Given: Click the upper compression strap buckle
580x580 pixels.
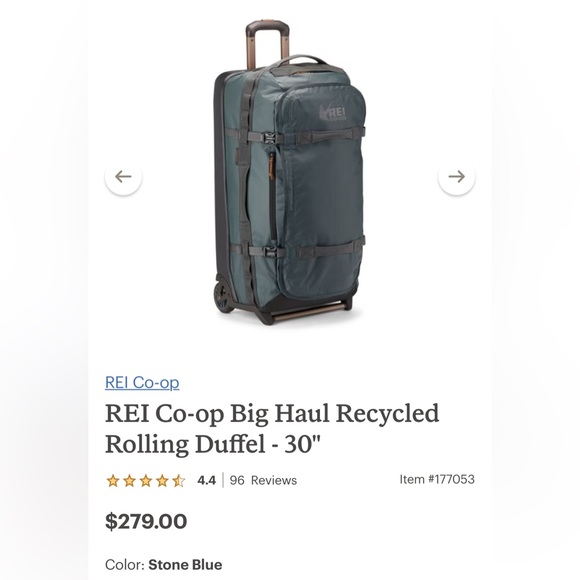Looking at the screenshot, I should click(270, 139).
